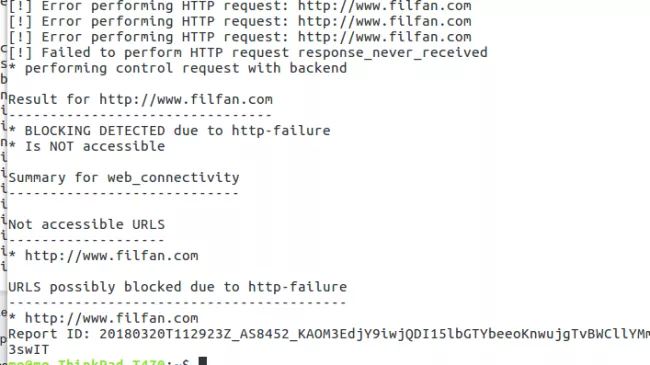Image resolution: width=650 pixels, height=365 pixels.
Task: Click the Report ID text line
Action: (329, 334)
